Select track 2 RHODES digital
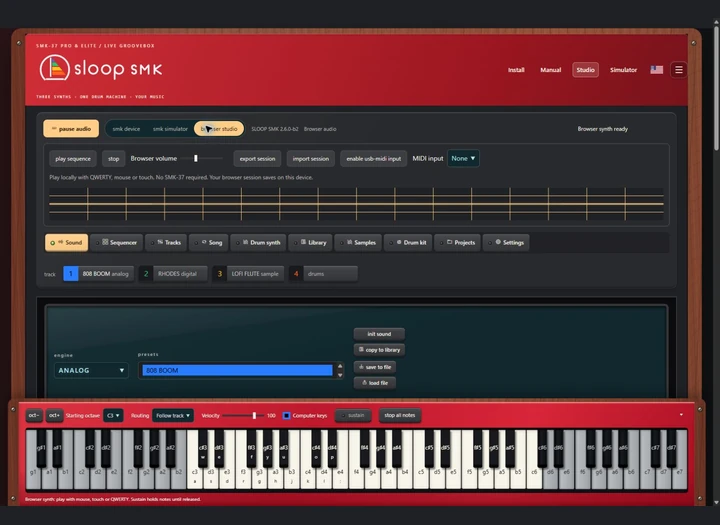 pos(173,274)
